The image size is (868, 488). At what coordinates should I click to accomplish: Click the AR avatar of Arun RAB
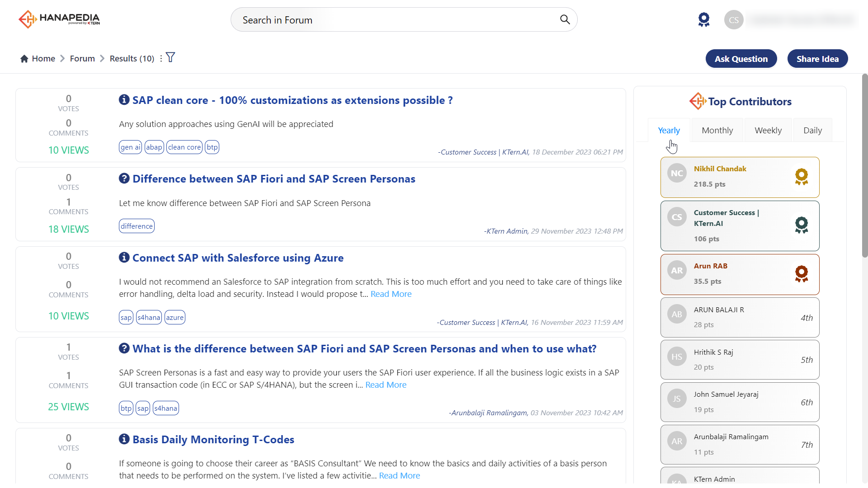click(677, 270)
